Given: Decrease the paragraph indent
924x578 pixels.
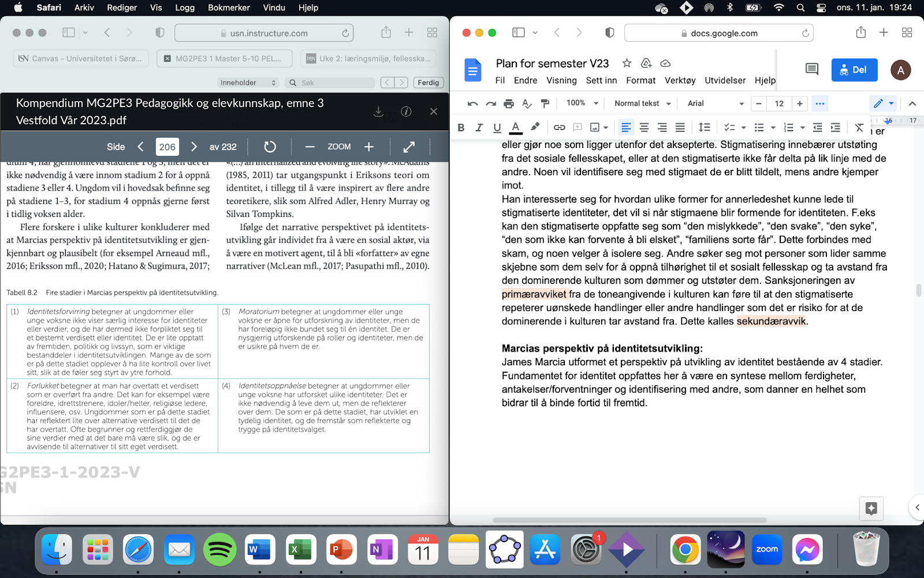Looking at the screenshot, I should coord(817,127).
